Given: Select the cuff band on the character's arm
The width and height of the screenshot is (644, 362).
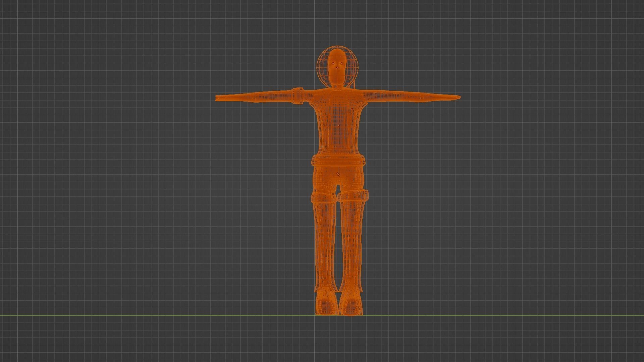Looking at the screenshot, I should [x=298, y=96].
